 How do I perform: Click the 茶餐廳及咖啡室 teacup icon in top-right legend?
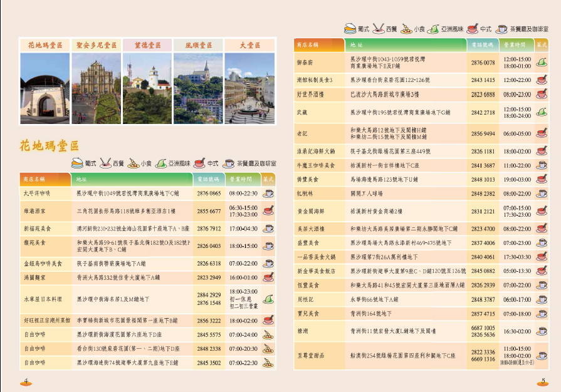tap(501, 29)
